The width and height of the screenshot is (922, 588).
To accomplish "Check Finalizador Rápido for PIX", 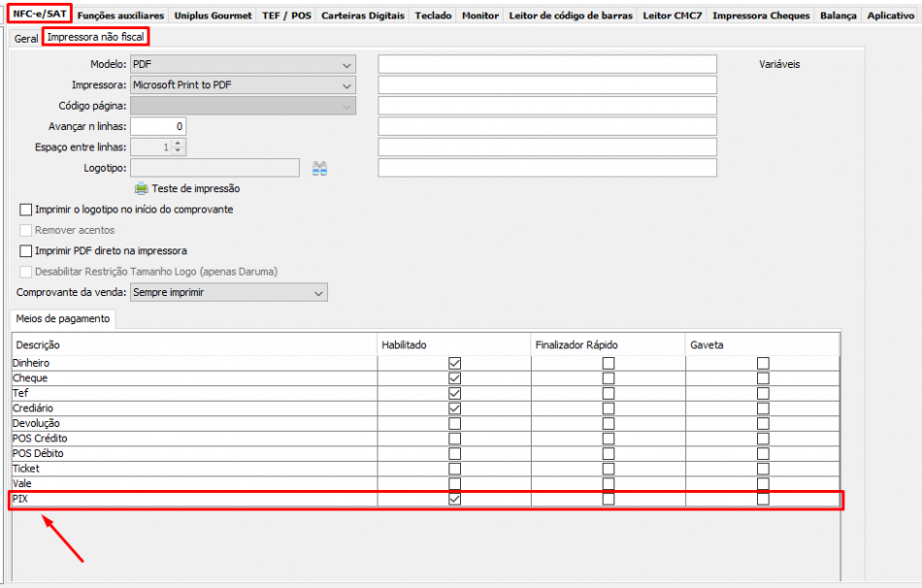I will click(x=609, y=499).
